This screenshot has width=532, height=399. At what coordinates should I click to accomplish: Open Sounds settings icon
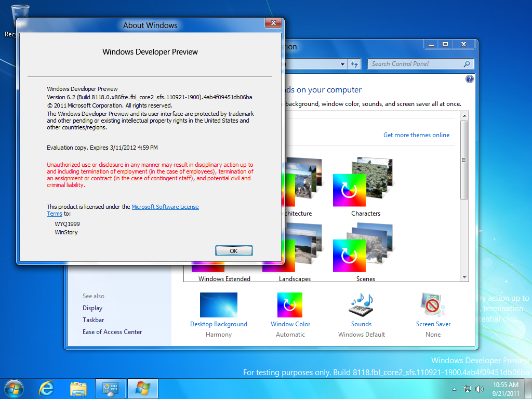click(362, 304)
